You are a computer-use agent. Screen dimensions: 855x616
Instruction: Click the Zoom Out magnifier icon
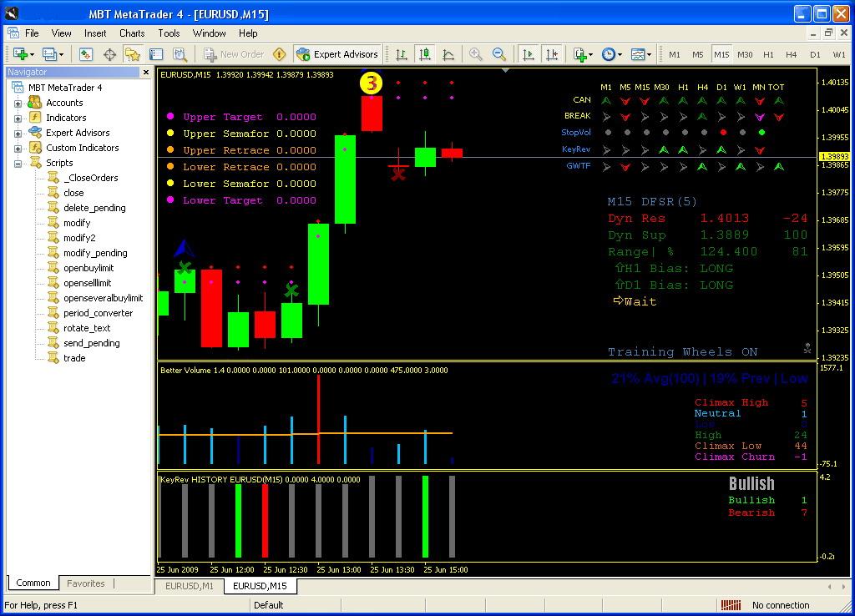coord(499,54)
